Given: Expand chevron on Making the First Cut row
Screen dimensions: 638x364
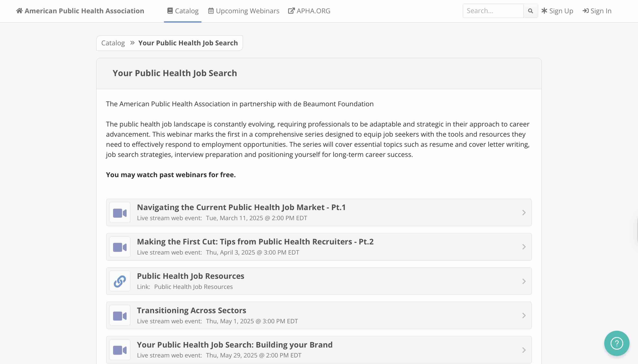Looking at the screenshot, I should tap(524, 247).
